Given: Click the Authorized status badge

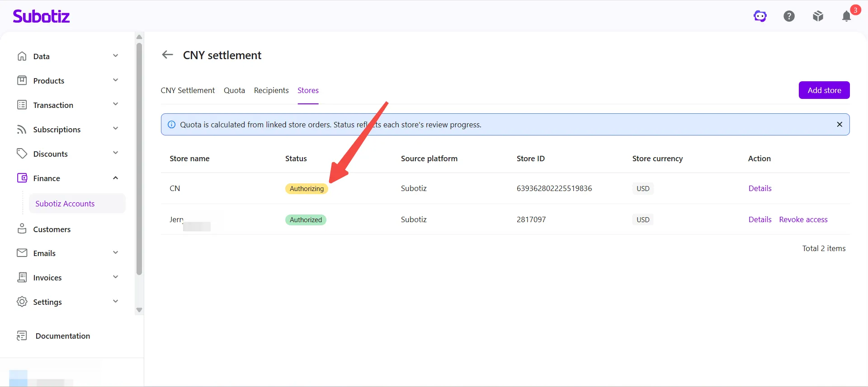Looking at the screenshot, I should tap(306, 220).
